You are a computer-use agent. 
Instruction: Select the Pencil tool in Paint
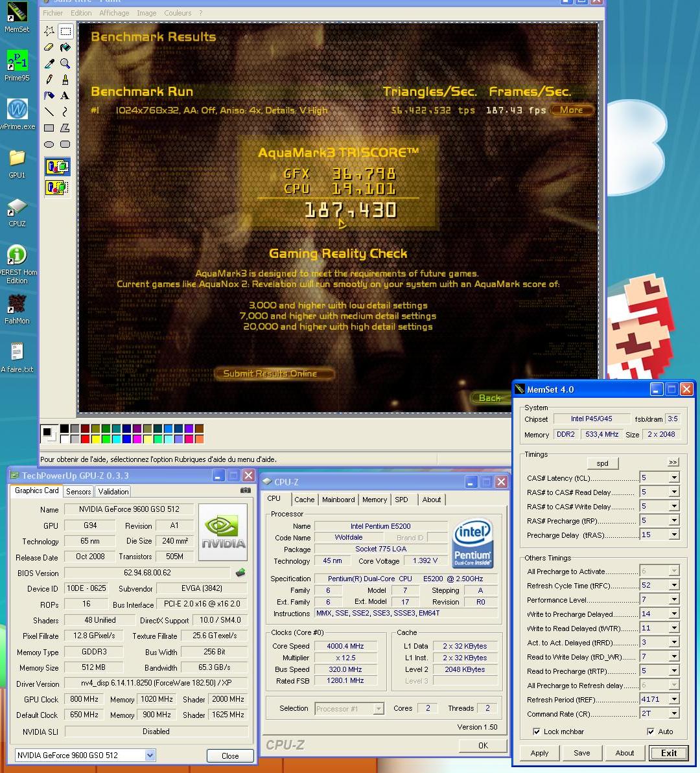(x=49, y=79)
